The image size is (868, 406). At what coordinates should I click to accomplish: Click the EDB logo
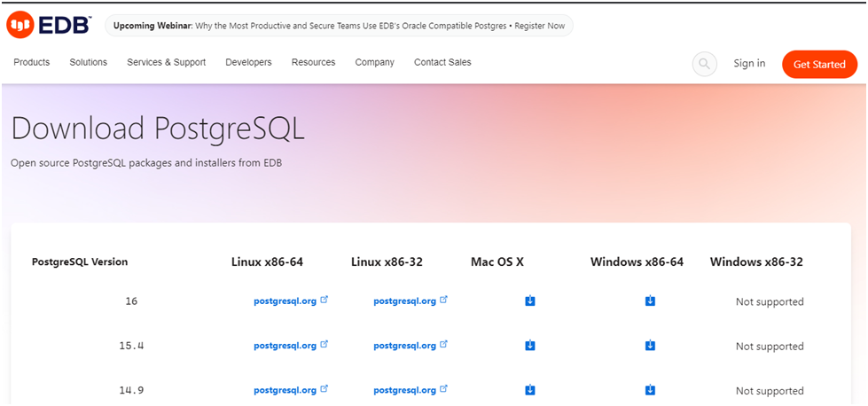(x=48, y=26)
